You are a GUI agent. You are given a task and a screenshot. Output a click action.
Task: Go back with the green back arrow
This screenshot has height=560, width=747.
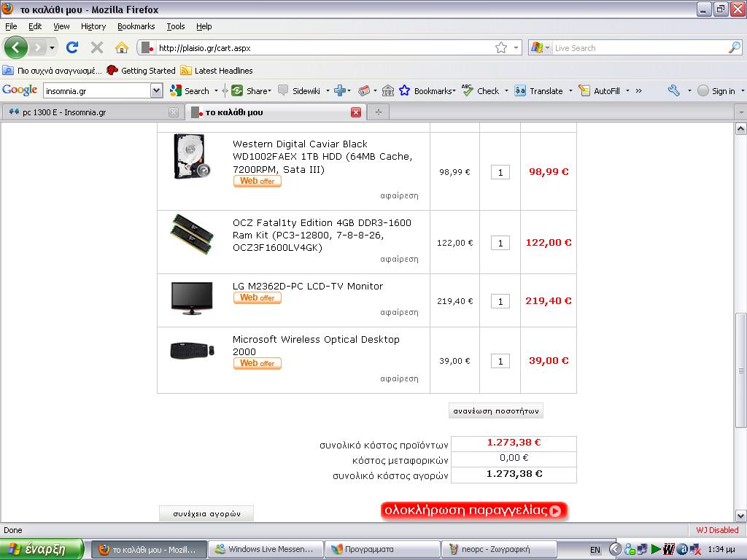(16, 47)
